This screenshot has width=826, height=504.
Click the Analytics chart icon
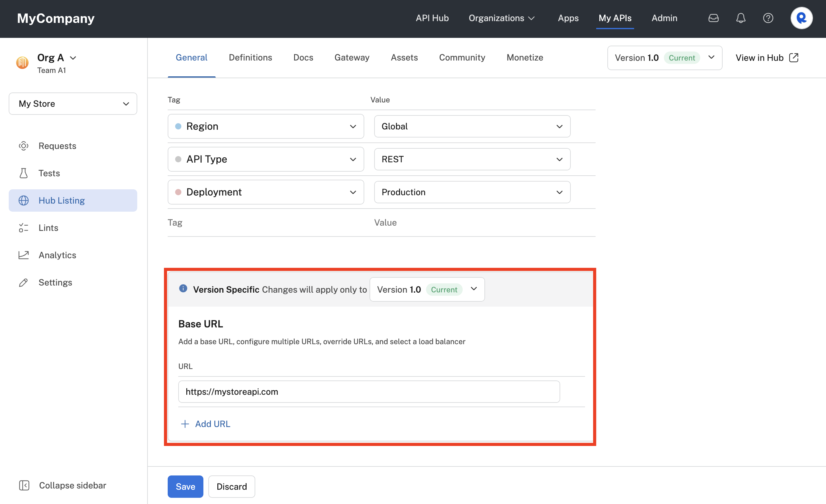[x=24, y=255]
